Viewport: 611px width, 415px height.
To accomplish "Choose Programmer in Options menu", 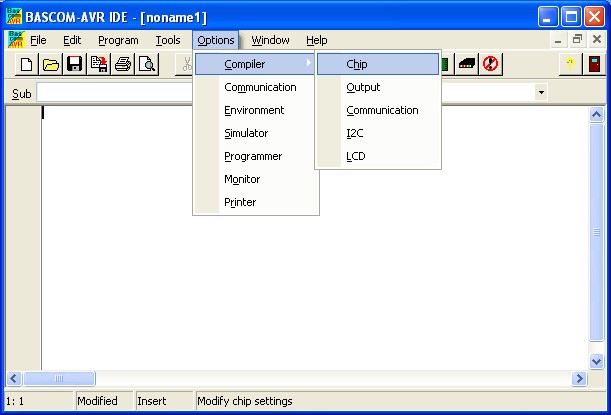I will tap(256, 156).
